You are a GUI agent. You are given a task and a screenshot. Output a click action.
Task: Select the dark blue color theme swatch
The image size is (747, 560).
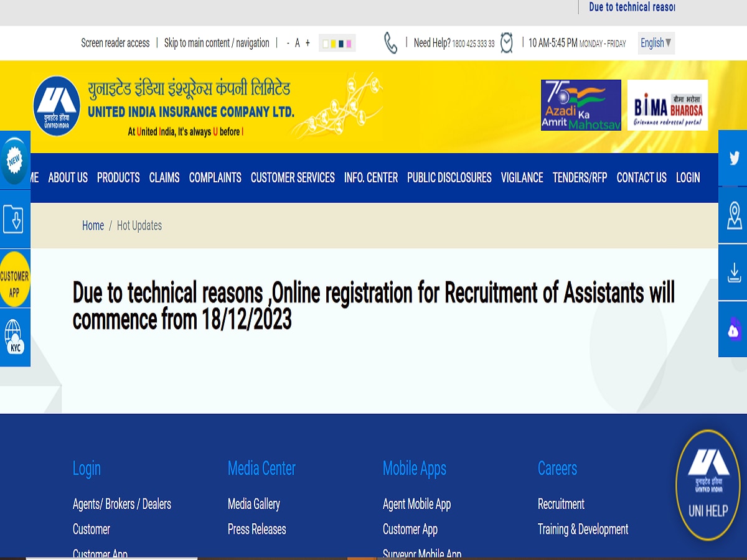pyautogui.click(x=341, y=44)
